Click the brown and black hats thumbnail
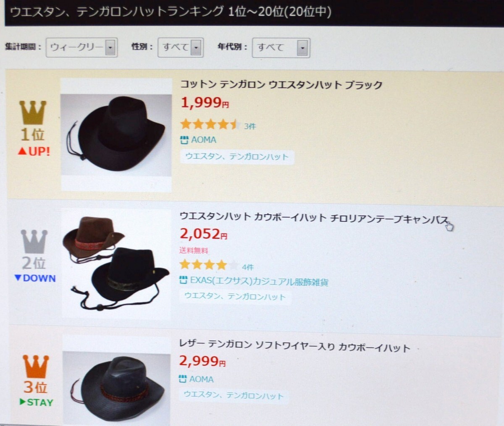The height and width of the screenshot is (426, 504). pos(116,263)
